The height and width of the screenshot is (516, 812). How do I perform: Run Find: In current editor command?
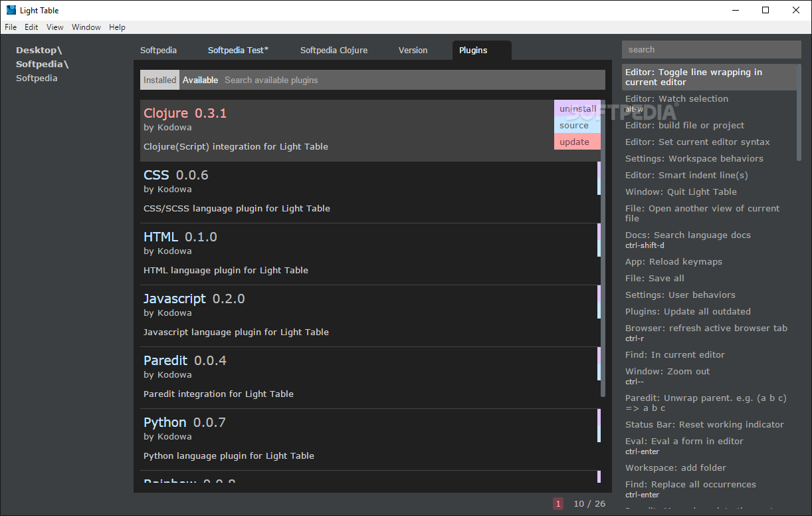[x=710, y=354]
